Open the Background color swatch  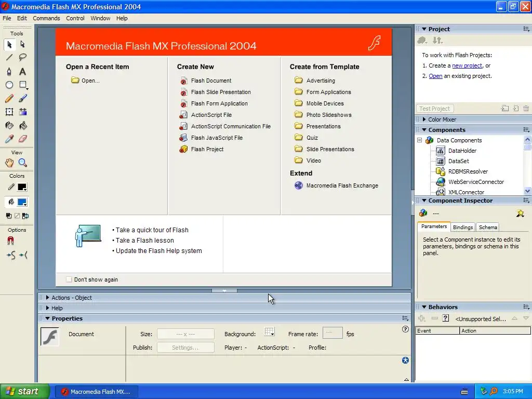point(270,332)
